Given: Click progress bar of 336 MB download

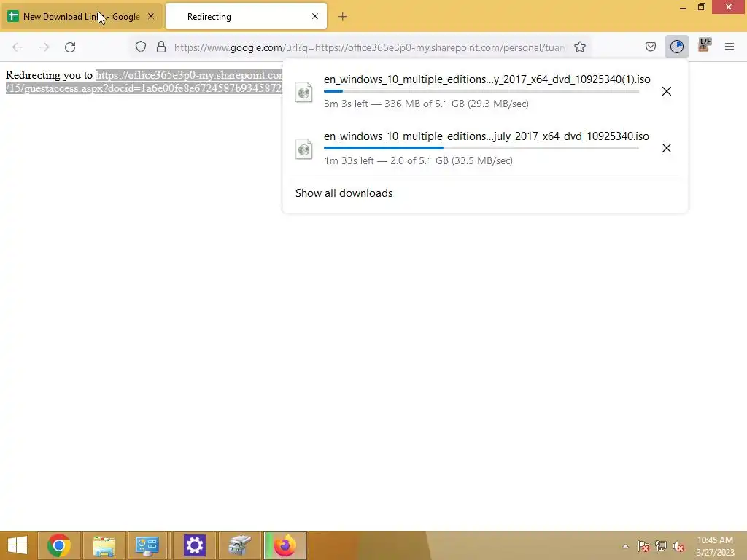Looking at the screenshot, I should pyautogui.click(x=481, y=91).
